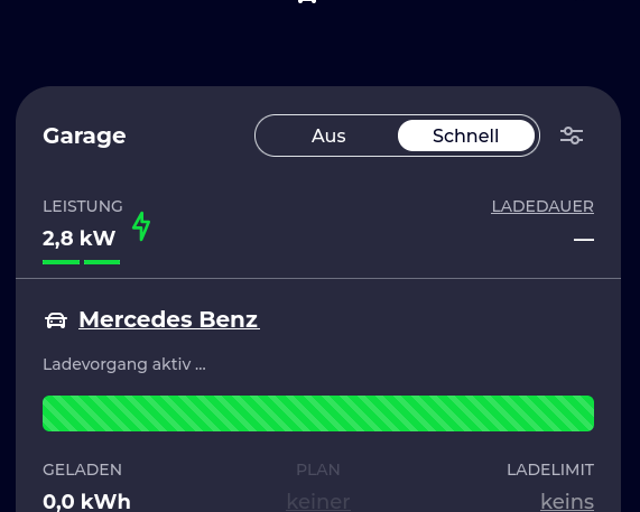The width and height of the screenshot is (640, 512).
Task: Click the green striped charging progress bar
Action: [x=318, y=413]
